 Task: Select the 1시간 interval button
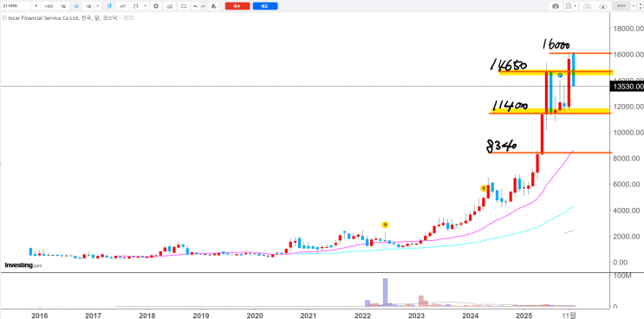(49, 6)
